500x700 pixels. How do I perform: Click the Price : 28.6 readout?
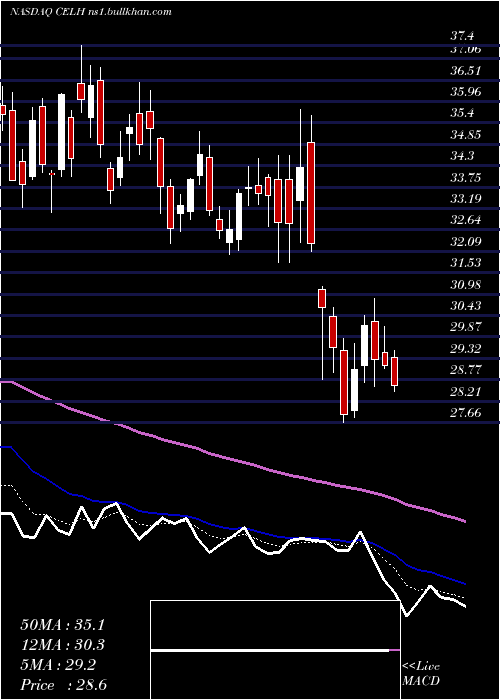point(64,685)
